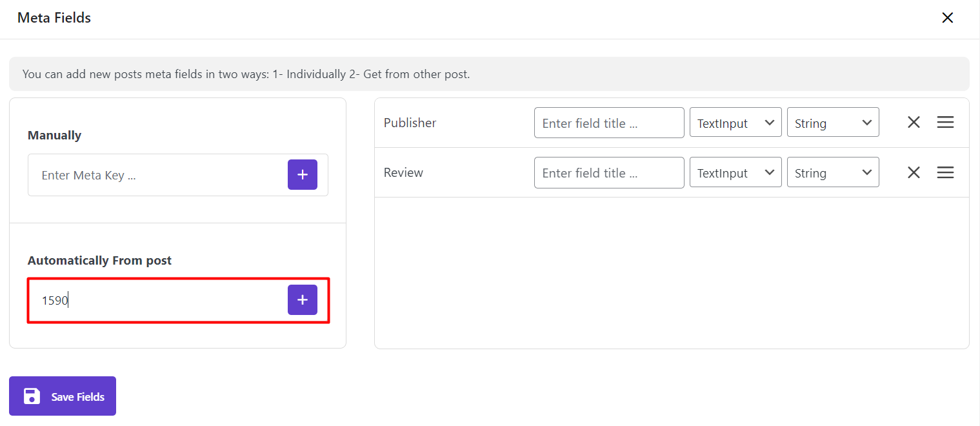Select the Review meta key label
980x426 pixels.
pos(403,172)
